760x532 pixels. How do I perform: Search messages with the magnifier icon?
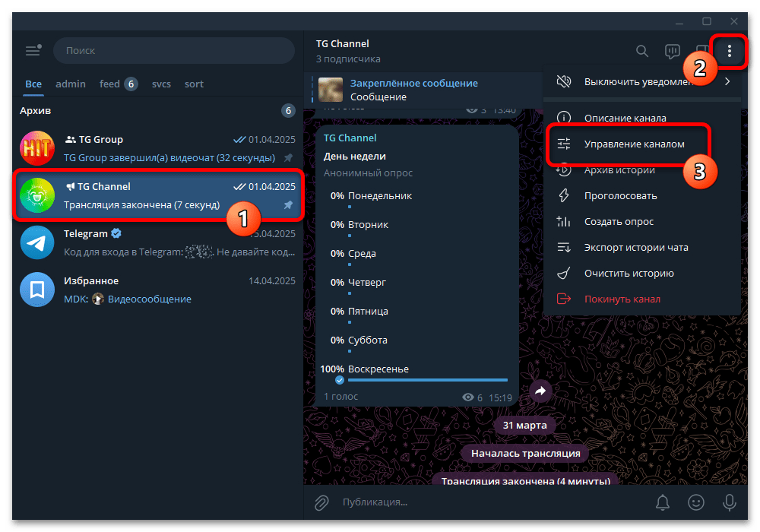coord(641,51)
